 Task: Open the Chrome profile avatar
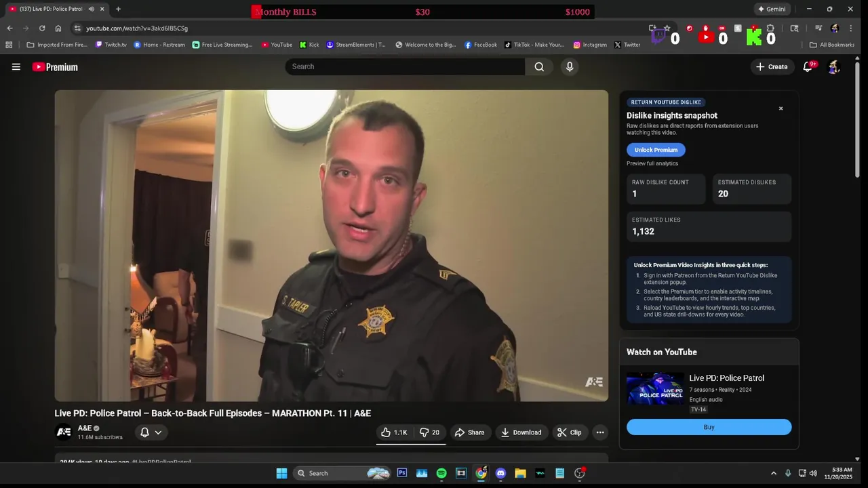[835, 28]
